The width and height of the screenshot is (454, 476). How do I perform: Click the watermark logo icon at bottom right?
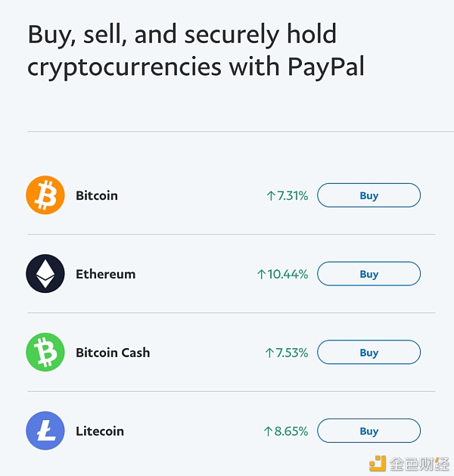378,462
